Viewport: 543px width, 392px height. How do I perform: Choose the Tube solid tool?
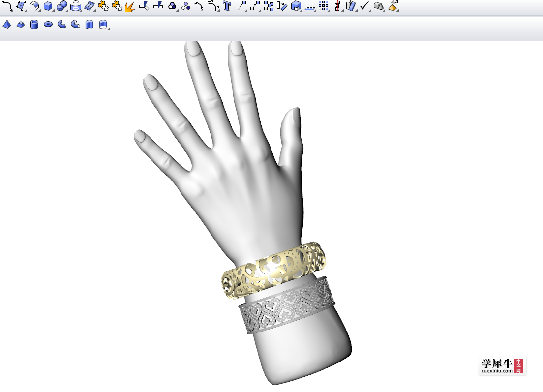tap(34, 24)
